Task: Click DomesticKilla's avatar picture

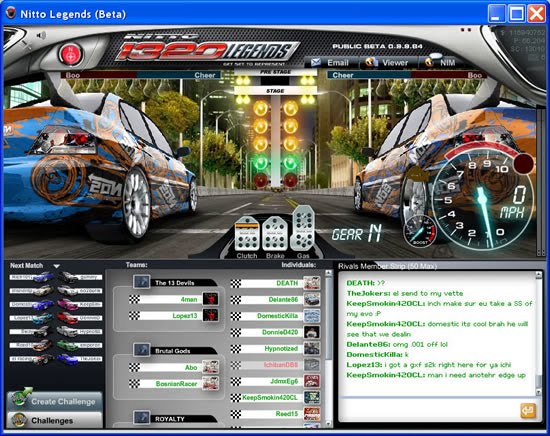Action: point(312,316)
